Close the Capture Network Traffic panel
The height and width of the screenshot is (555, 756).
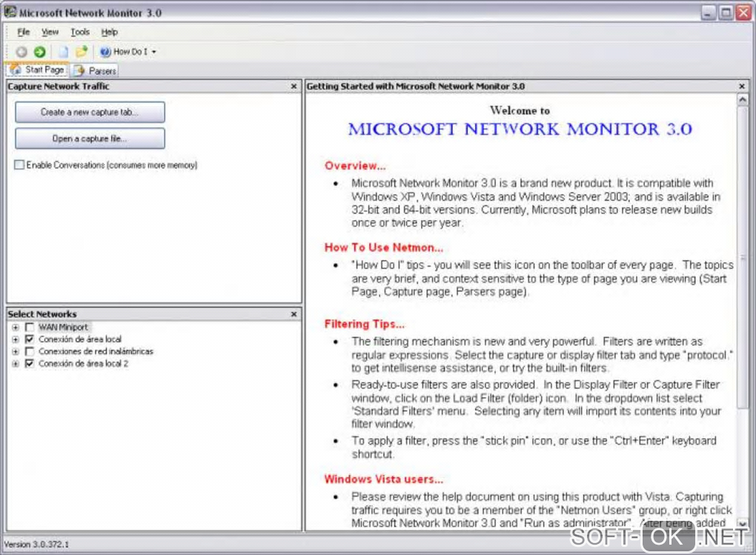pyautogui.click(x=294, y=86)
